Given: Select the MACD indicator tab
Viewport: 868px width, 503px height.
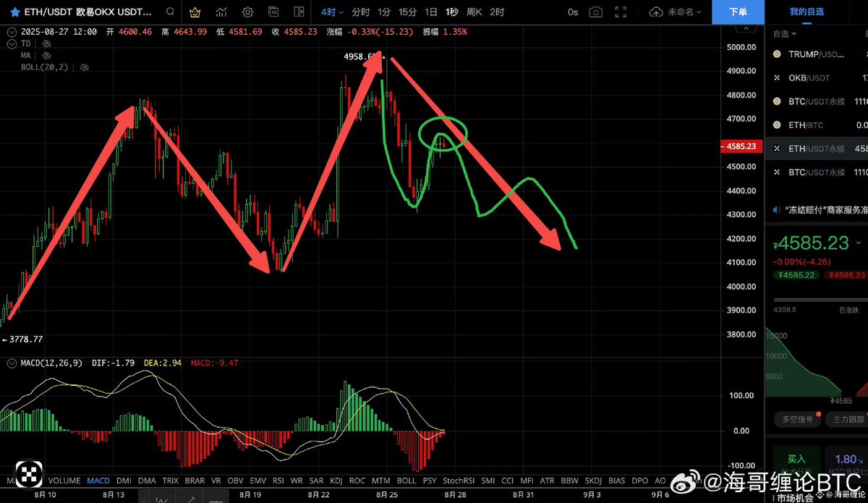Looking at the screenshot, I should pyautogui.click(x=98, y=481).
